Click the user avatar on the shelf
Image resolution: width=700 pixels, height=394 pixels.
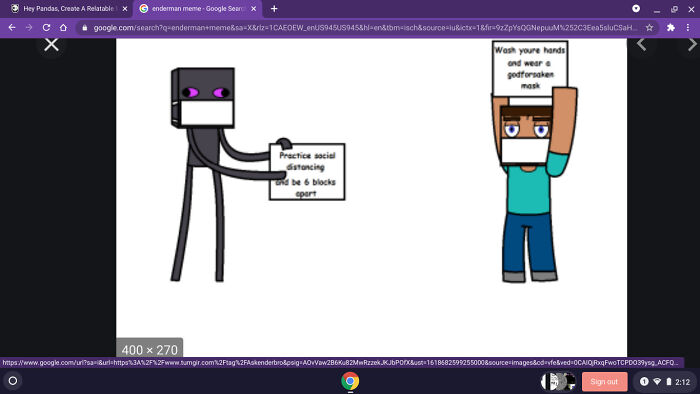[558, 382]
